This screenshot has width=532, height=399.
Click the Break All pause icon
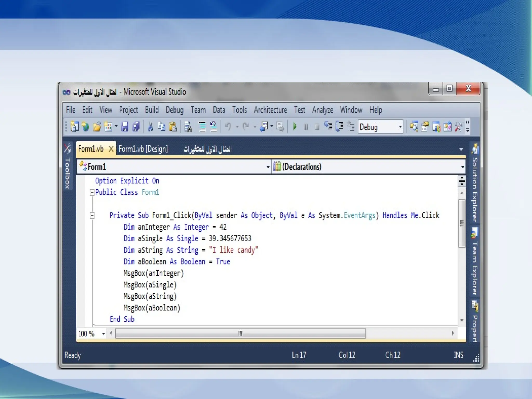click(x=306, y=127)
